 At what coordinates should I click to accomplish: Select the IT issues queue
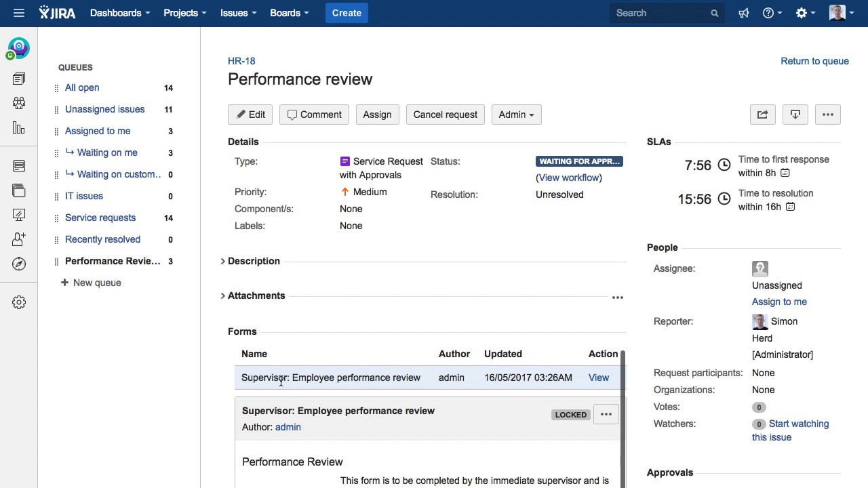coord(84,196)
